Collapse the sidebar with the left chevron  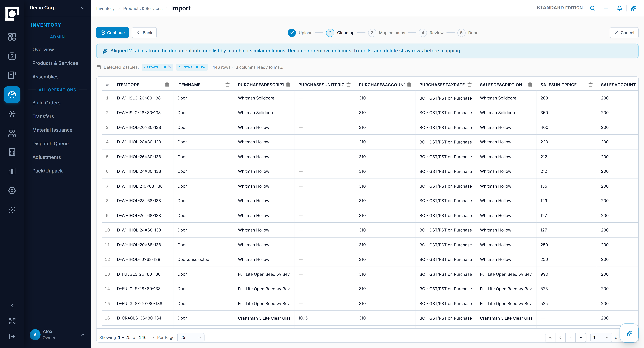(12, 306)
